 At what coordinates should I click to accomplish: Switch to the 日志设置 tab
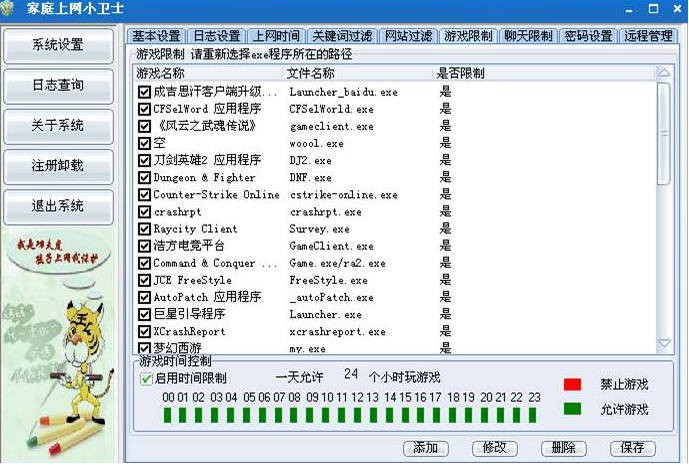(x=217, y=36)
